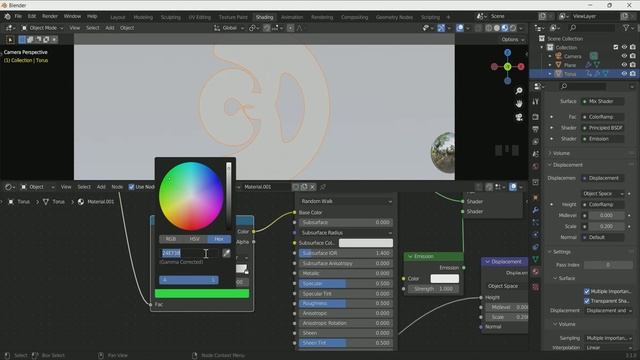Screen dimensions: 640x360
Task: Disable Torus render via camera icon
Action: click(x=633, y=74)
